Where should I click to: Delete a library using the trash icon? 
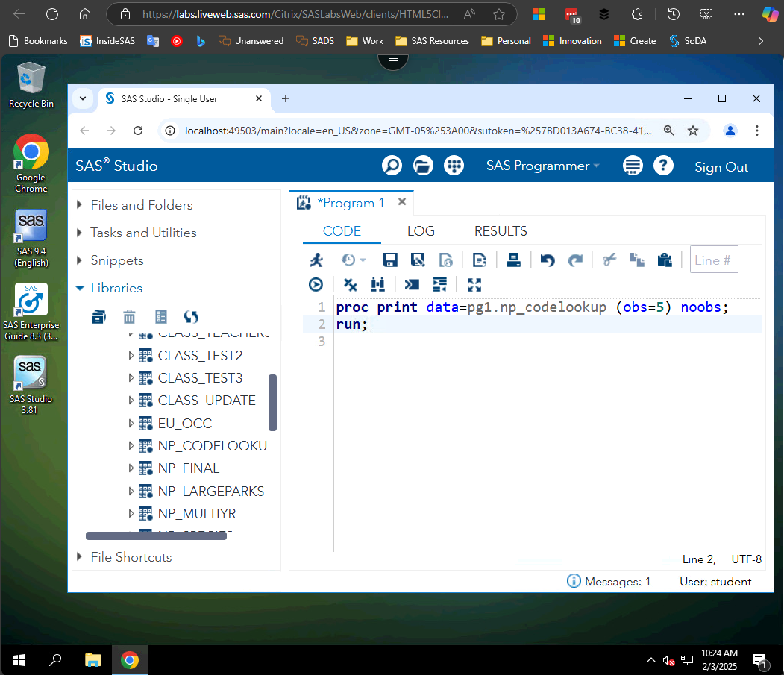[x=129, y=316]
